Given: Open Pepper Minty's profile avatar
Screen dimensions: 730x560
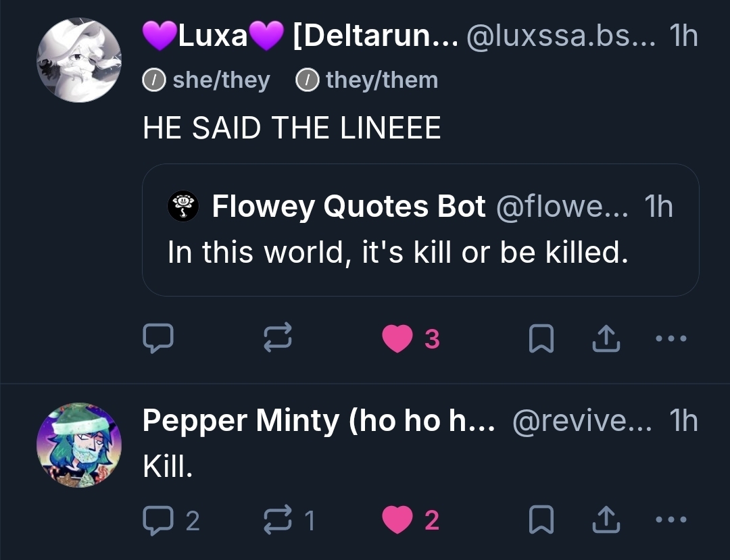Looking at the screenshot, I should pyautogui.click(x=79, y=445).
